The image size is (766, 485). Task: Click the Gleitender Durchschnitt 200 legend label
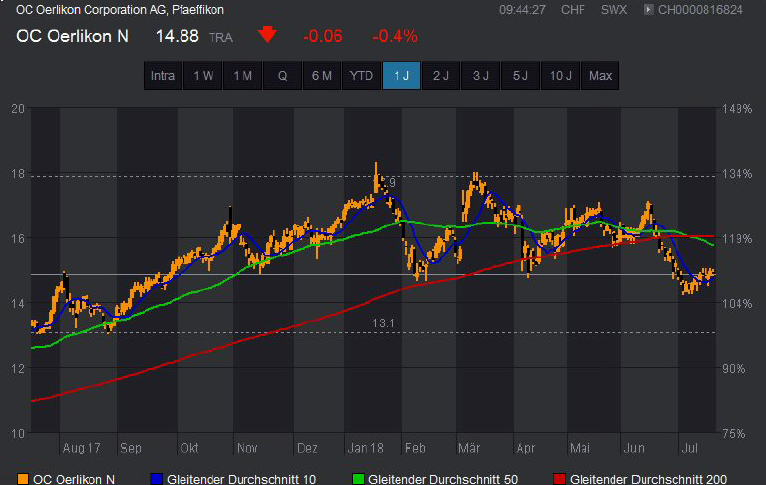648,479
